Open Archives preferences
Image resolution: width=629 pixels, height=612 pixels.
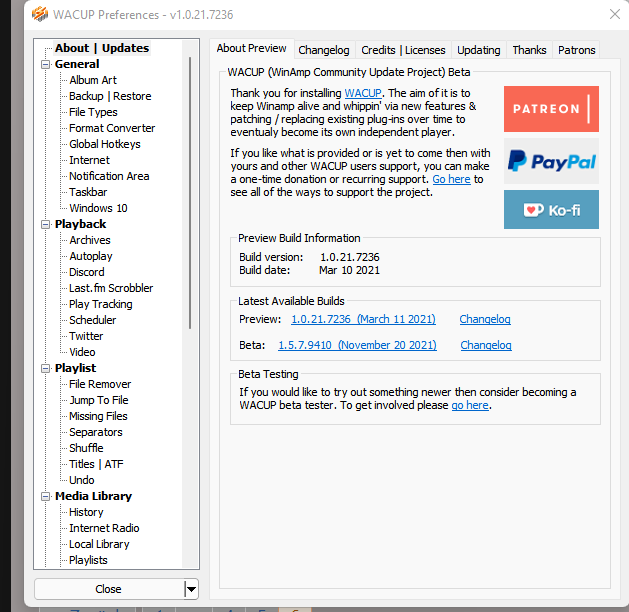(90, 240)
